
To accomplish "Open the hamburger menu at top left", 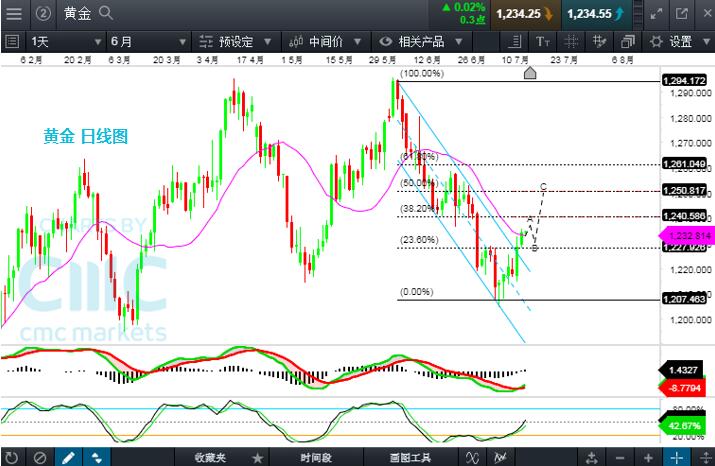I will point(13,14).
